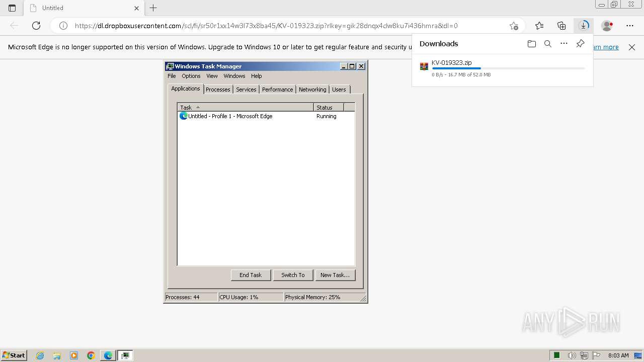Maximize the Windows Task Manager window
This screenshot has height=362, width=644.
352,66
